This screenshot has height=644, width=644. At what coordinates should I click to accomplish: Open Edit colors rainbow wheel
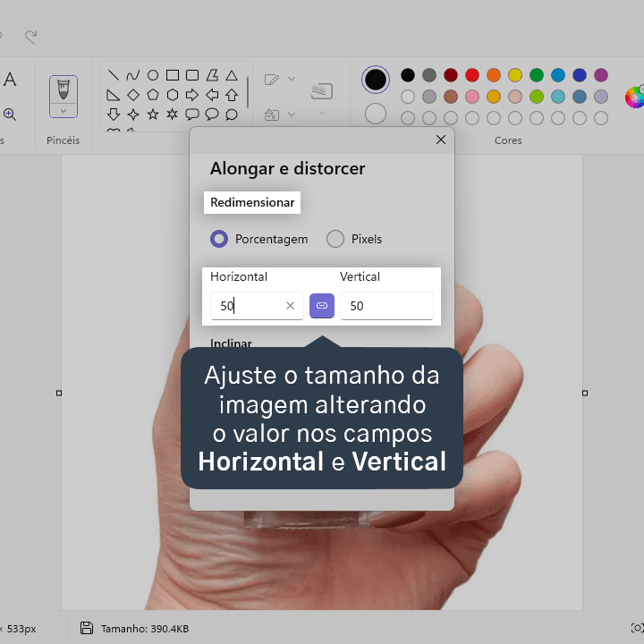[x=634, y=97]
